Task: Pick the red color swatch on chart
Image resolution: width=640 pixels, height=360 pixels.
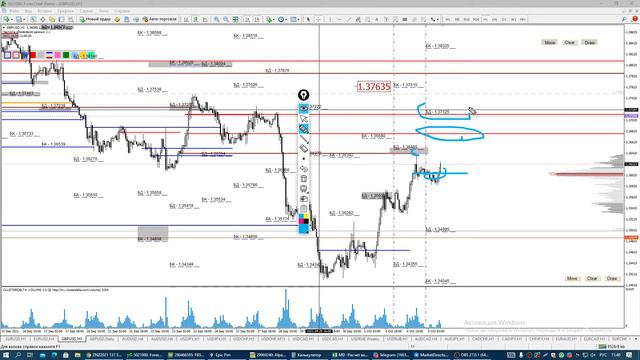Action: click(x=33, y=55)
